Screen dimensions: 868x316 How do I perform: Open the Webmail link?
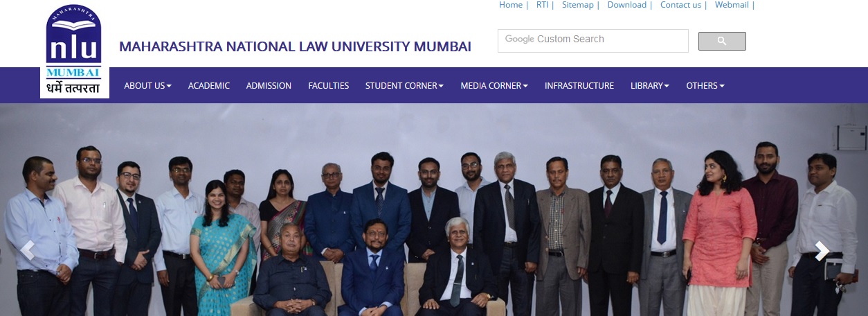(732, 5)
